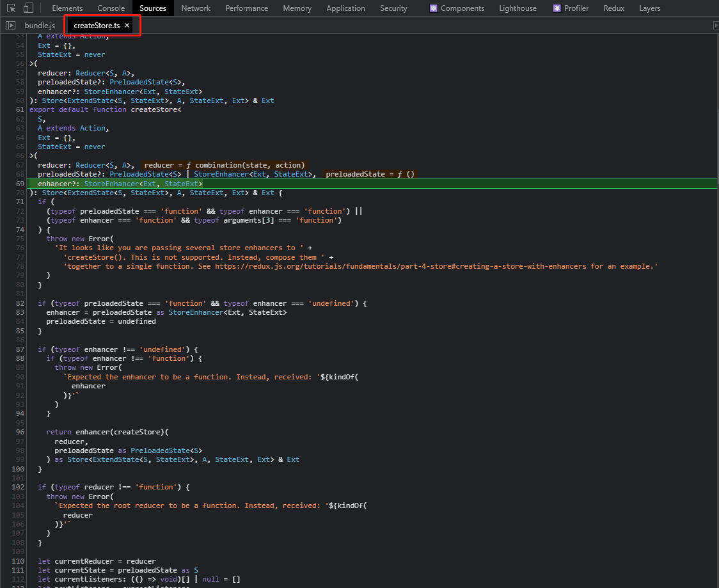The image size is (719, 588).
Task: Open the React Profiler tab
Action: click(571, 8)
